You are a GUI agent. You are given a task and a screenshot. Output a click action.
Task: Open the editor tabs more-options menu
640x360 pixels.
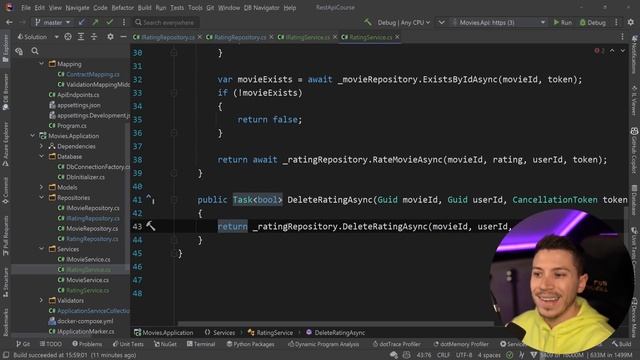point(622,37)
